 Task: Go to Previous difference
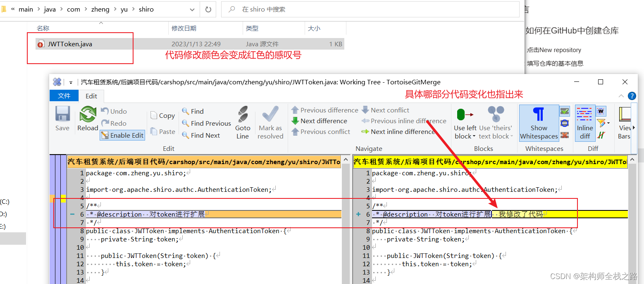point(324,110)
